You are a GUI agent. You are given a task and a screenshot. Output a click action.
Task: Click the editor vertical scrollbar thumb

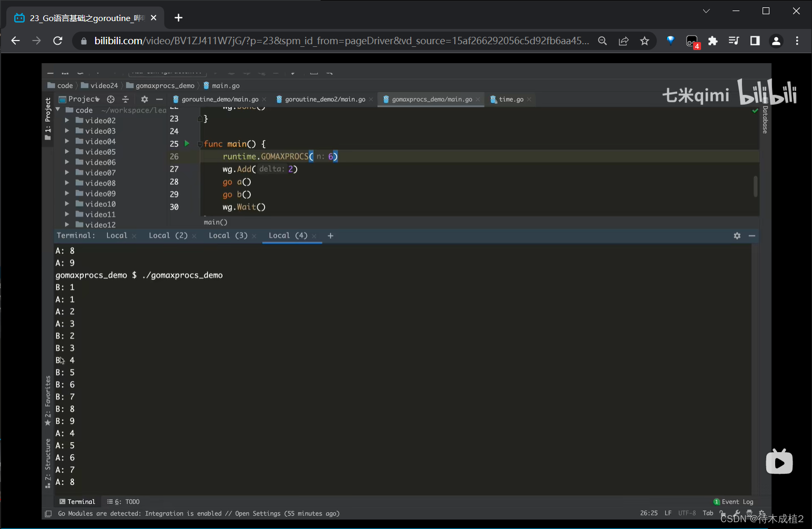756,186
